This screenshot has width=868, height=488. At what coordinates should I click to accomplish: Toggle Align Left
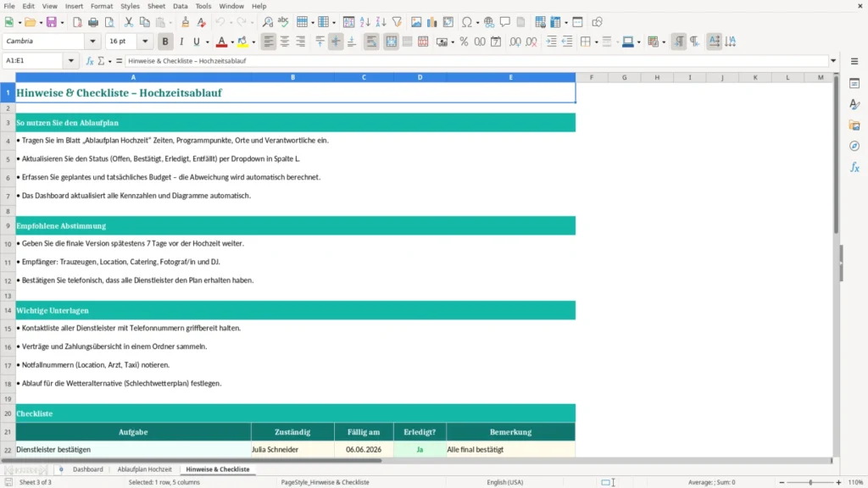click(x=269, y=42)
